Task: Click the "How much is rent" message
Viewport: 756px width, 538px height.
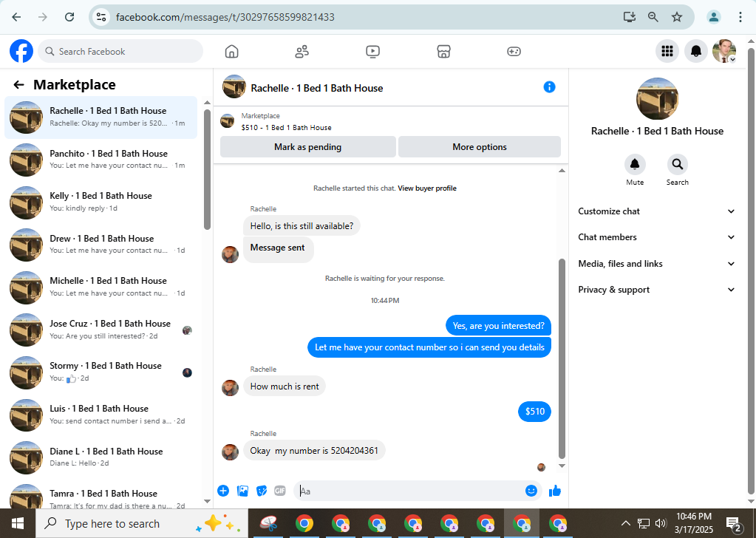Action: pyautogui.click(x=285, y=387)
